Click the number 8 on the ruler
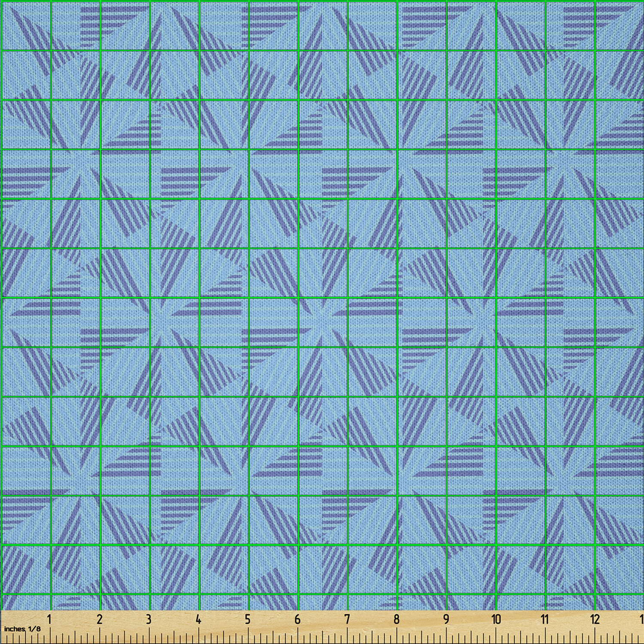Image resolution: width=644 pixels, height=644 pixels. coord(396,619)
